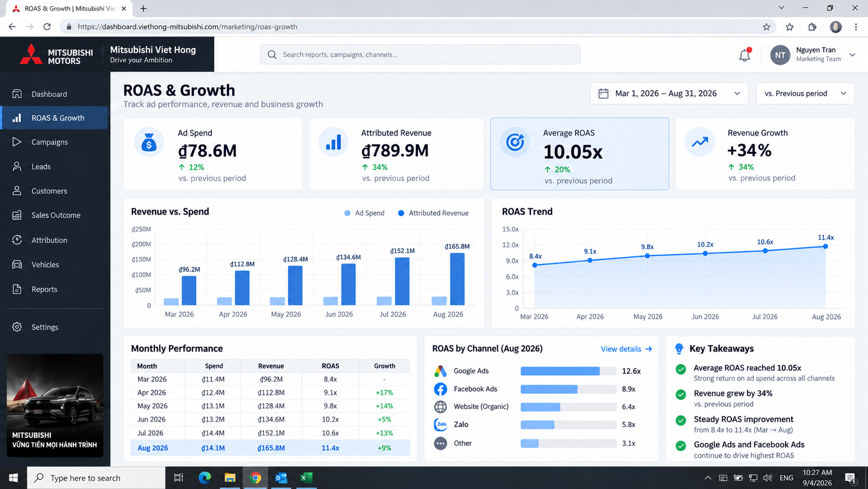Open Excel from the taskbar
The height and width of the screenshot is (489, 868).
coord(306,478)
